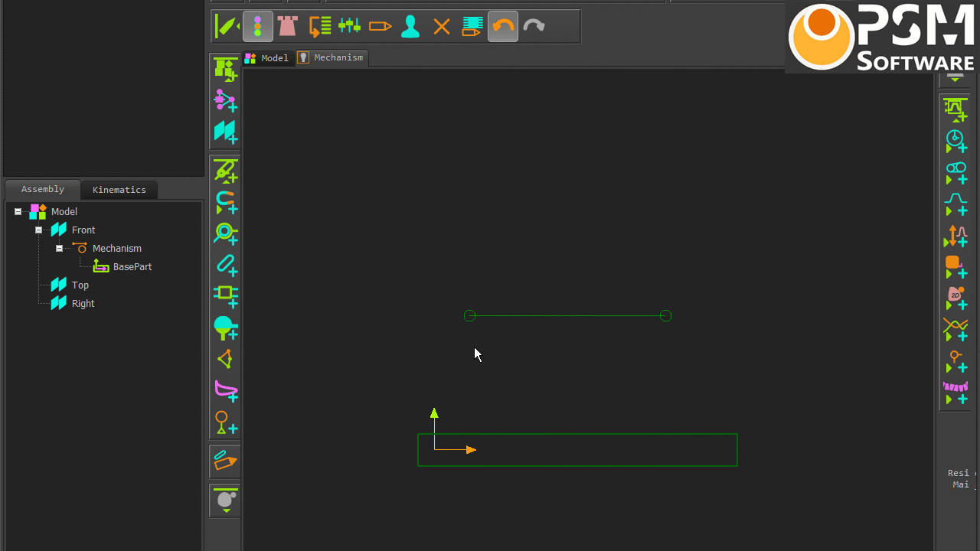Open the gray sphere dropdown in left toolbar
The width and height of the screenshot is (980, 551).
[x=225, y=500]
